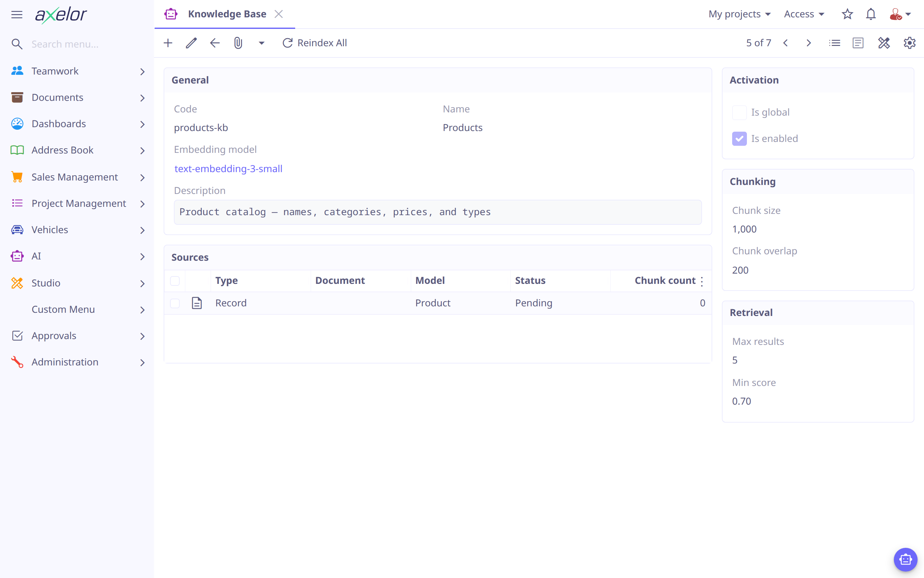Go to next record arrow

(809, 43)
